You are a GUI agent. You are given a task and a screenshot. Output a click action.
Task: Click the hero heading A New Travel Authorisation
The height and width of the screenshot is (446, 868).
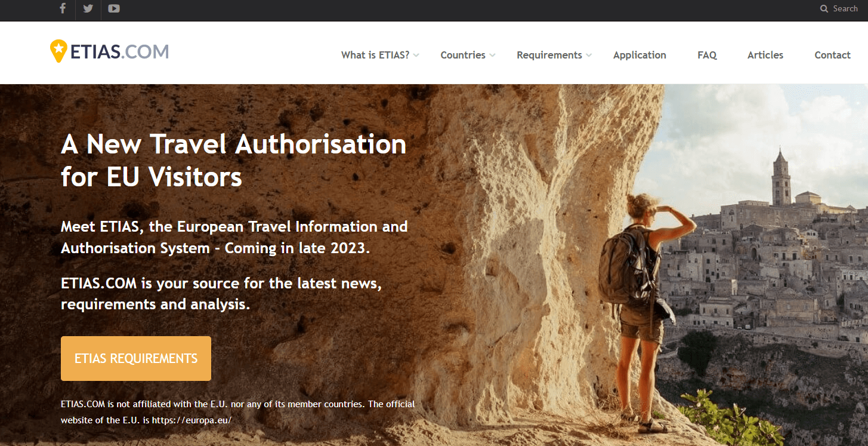[x=233, y=144]
